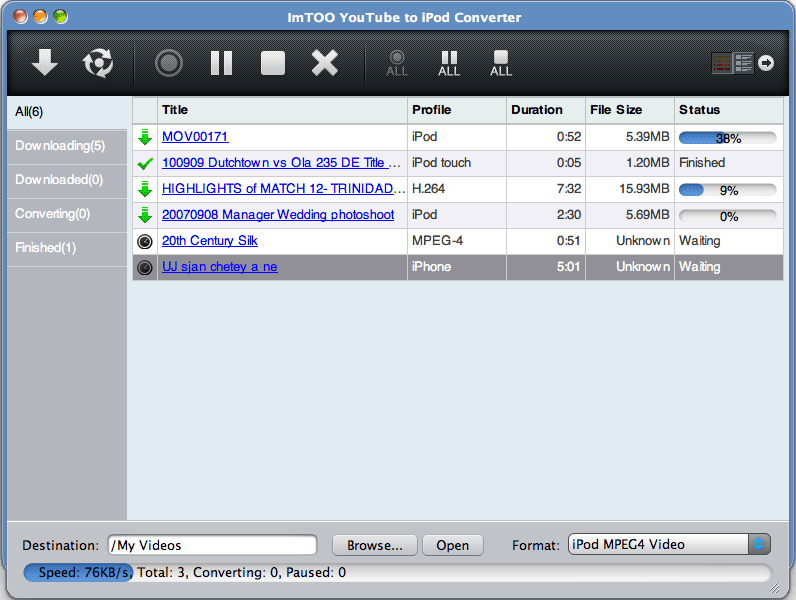Viewport: 796px width, 600px height.
Task: Click the Destination path input field
Action: coord(212,545)
